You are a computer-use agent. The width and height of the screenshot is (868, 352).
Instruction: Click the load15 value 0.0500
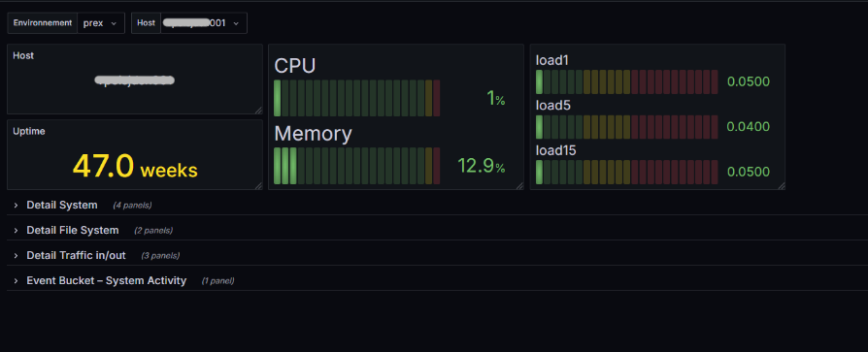pos(749,172)
